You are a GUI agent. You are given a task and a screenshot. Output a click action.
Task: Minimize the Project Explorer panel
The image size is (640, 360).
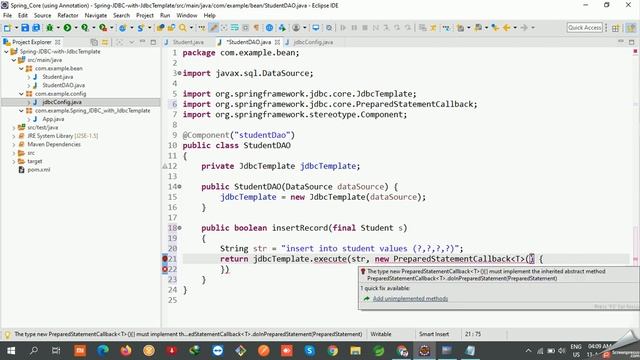click(142, 42)
